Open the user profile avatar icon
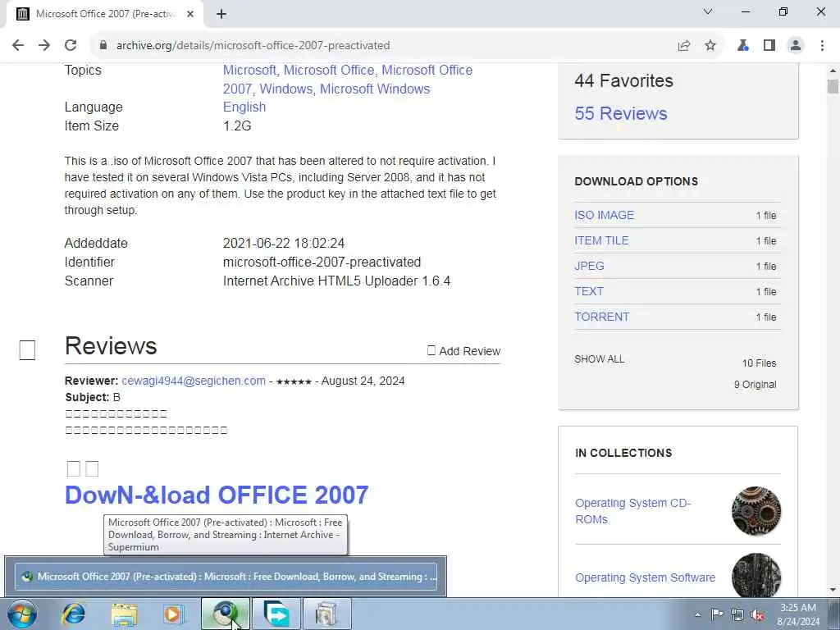 796,46
